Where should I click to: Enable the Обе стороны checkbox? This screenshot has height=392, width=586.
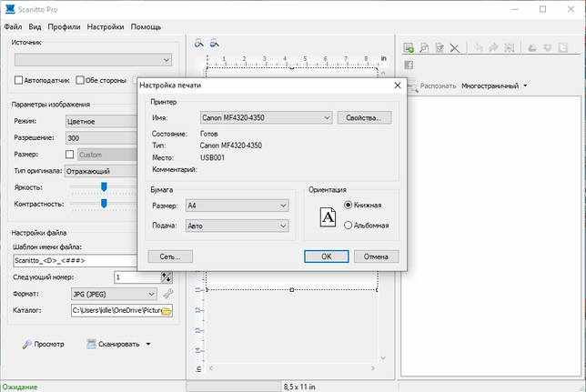pyautogui.click(x=80, y=80)
